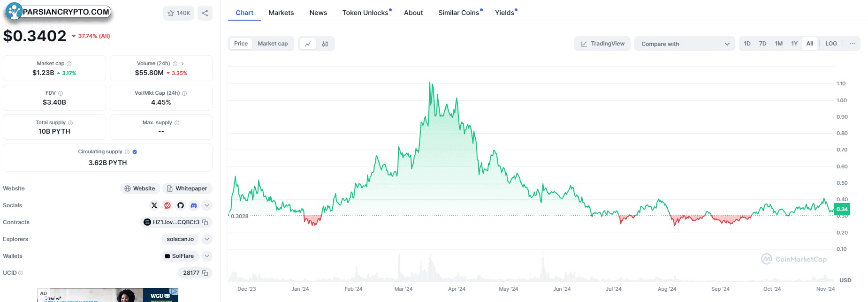Viewport: 868px width, 302px height.
Task: Open the Whitepaper link
Action: [x=187, y=189]
